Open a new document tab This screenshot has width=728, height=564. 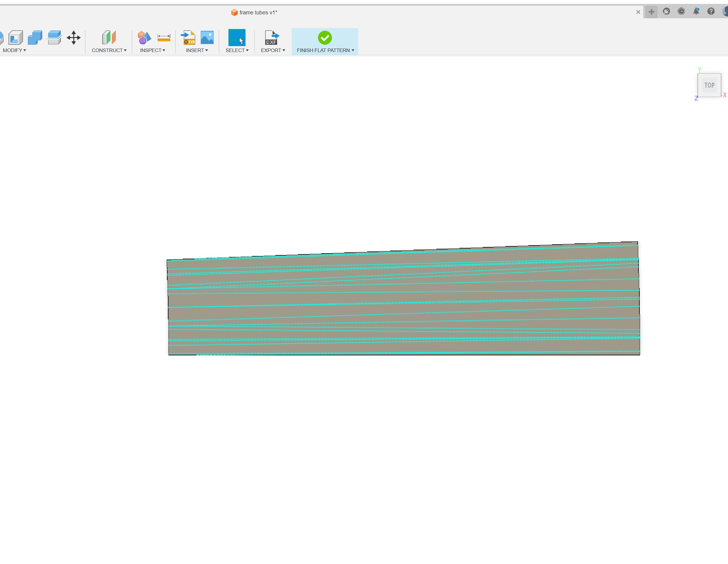651,12
